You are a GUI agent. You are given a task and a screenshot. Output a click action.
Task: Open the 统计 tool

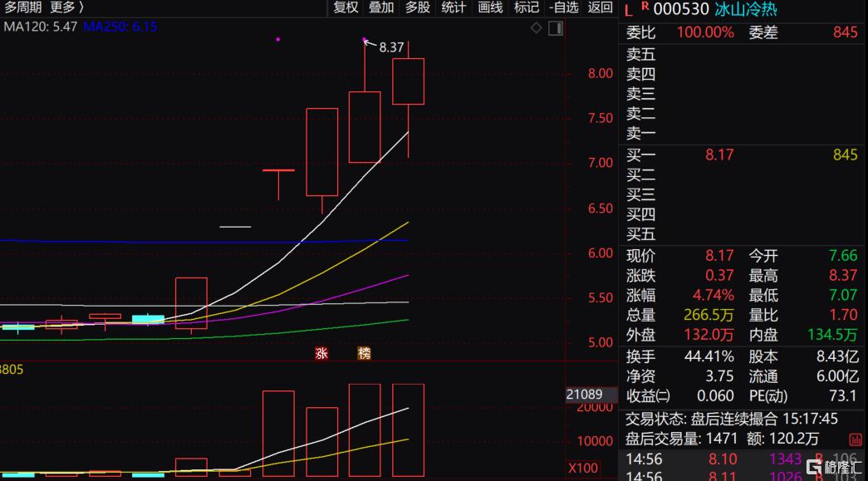point(454,7)
